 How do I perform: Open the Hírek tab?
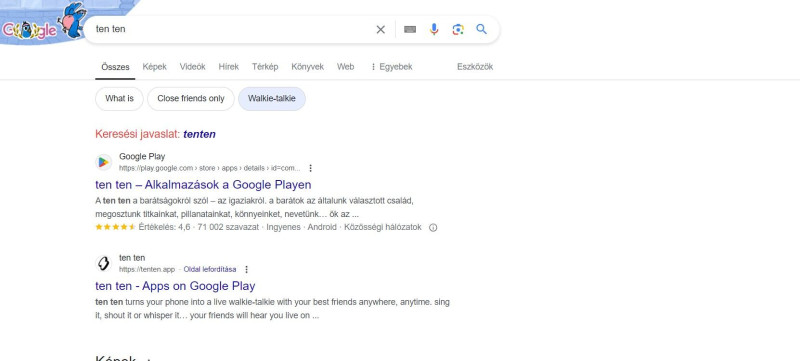[x=229, y=67]
